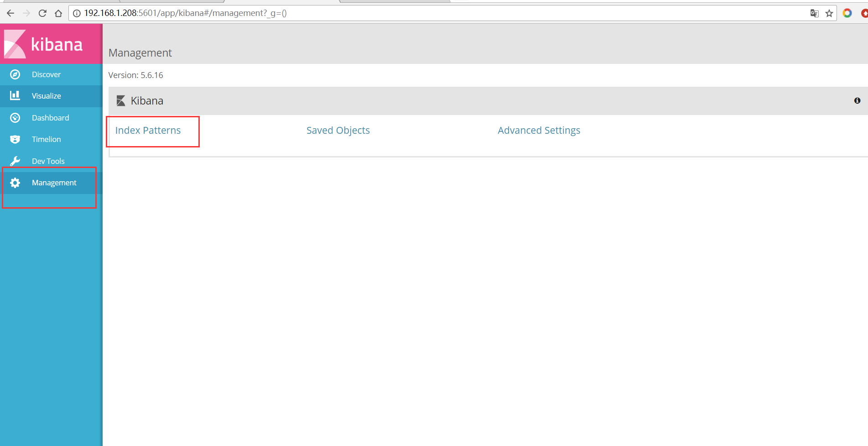Click the Visualize bar chart icon
Viewport: 868px width, 446px height.
pos(15,95)
